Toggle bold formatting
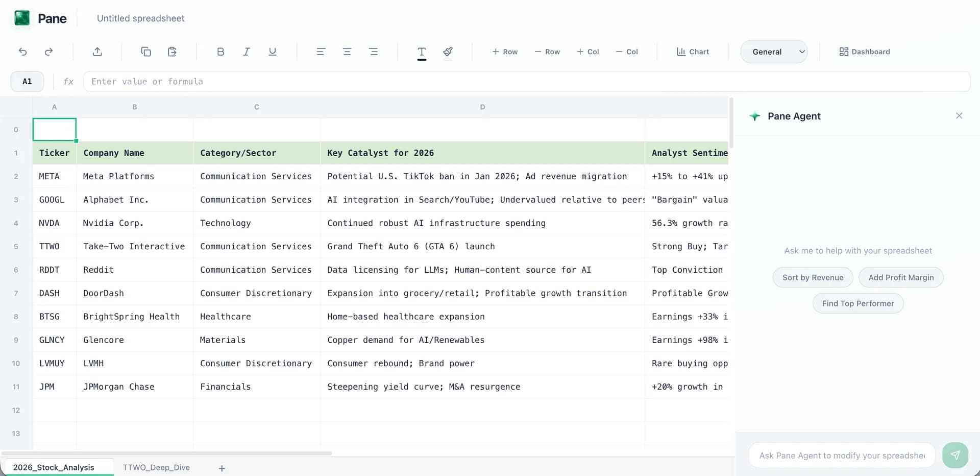Image resolution: width=980 pixels, height=476 pixels. [220, 52]
